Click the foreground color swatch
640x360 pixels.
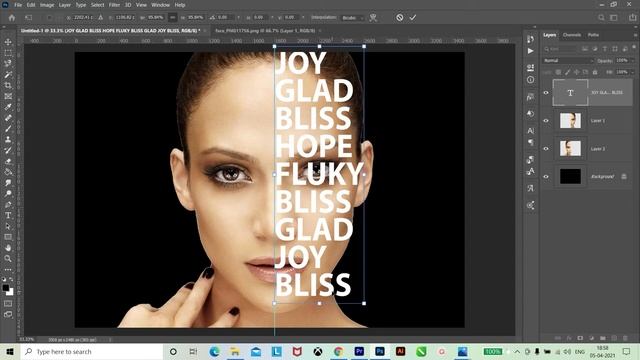click(x=5, y=288)
